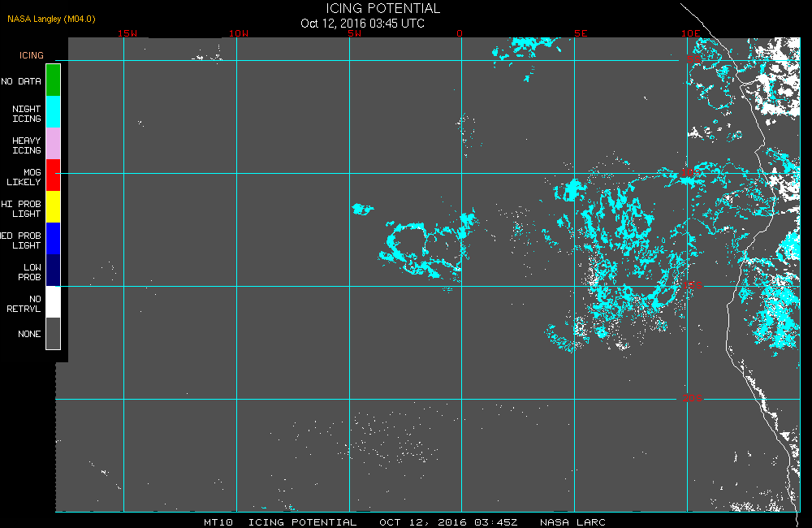This screenshot has width=812, height=528.
Task: Click the 5W longitude label
Action: click(x=355, y=33)
